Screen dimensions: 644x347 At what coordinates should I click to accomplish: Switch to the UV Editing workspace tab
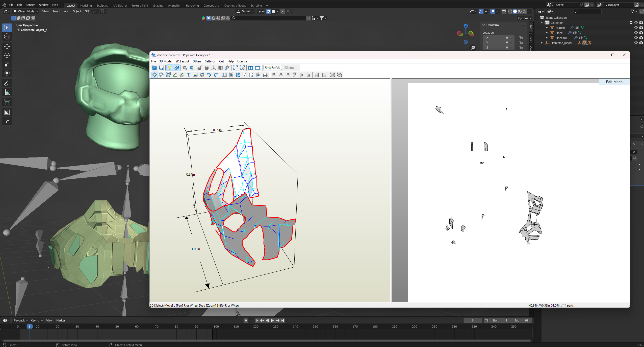click(120, 5)
